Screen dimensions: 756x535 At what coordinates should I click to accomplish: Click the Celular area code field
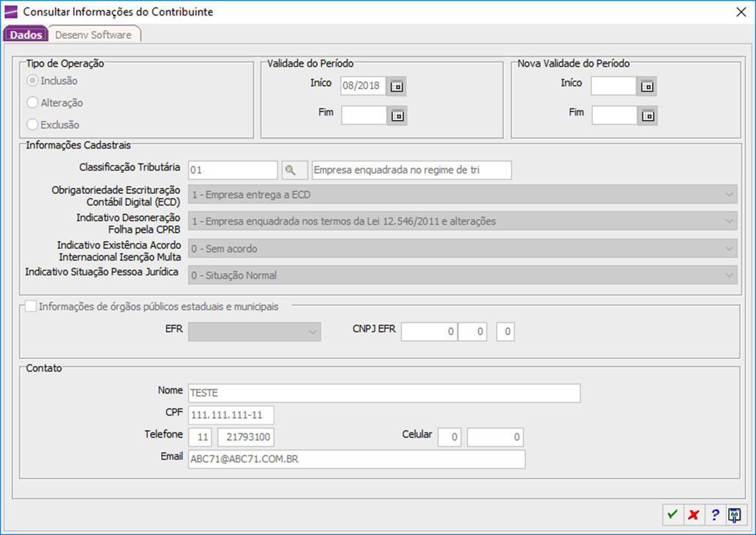[449, 437]
